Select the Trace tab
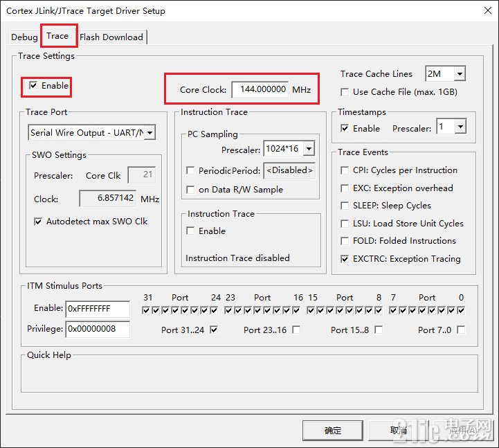Viewport: 499px width, 448px height. (x=57, y=36)
